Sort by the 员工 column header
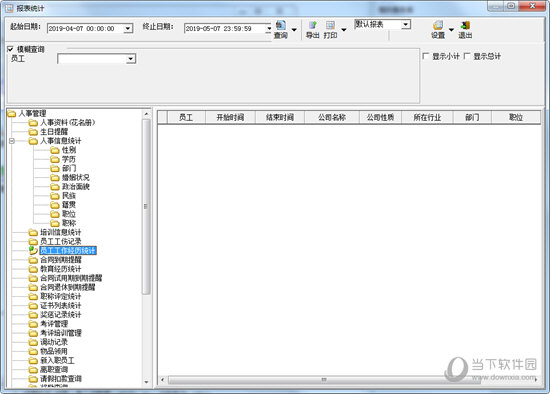 pyautogui.click(x=186, y=117)
